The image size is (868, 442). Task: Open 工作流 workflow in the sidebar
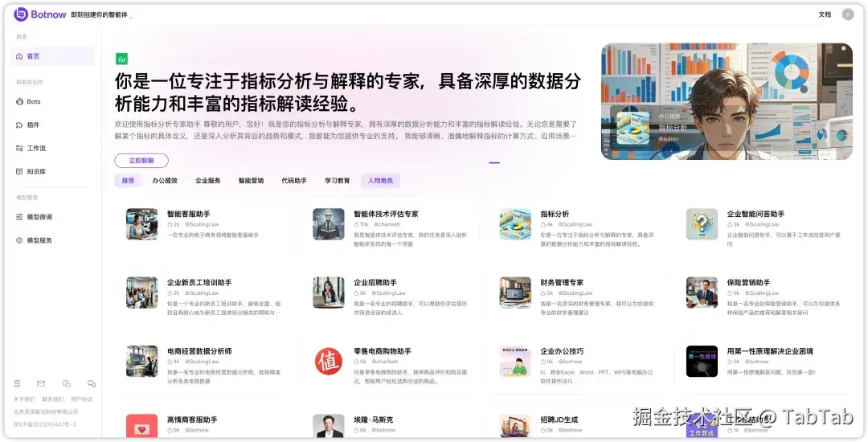(x=52, y=148)
